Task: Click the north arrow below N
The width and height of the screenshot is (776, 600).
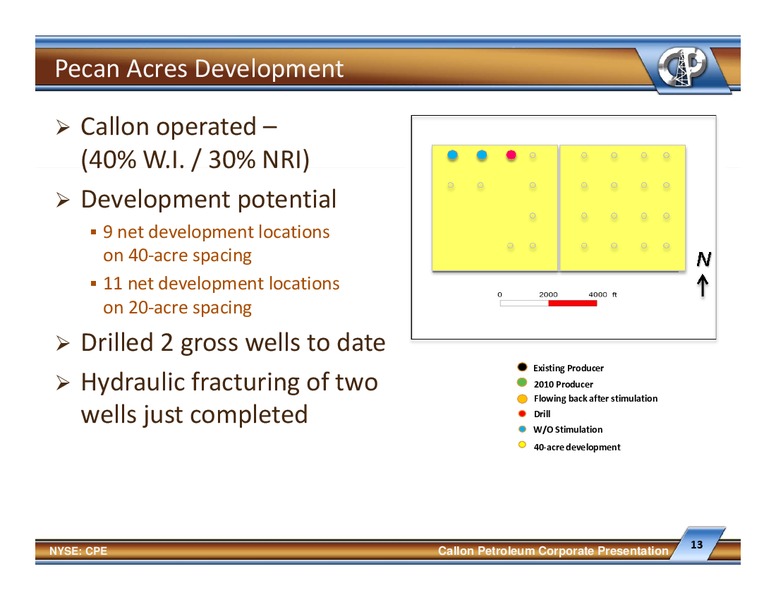Action: point(703,287)
